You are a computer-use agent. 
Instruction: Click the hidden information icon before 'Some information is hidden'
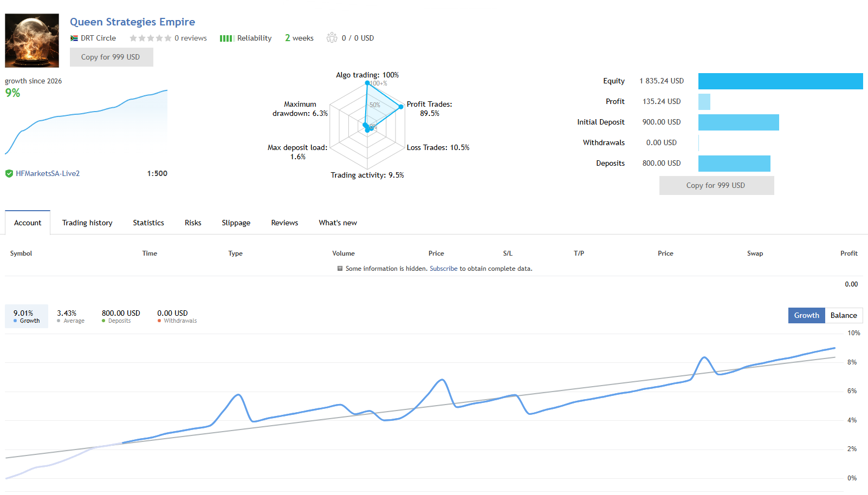pos(340,268)
